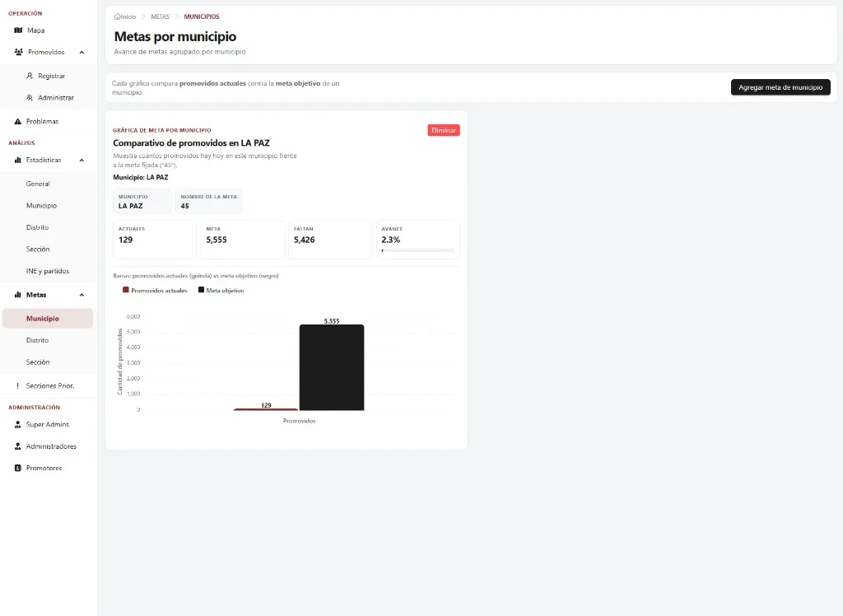Collapse the Estadísticas submenu chevron
This screenshot has width=843, height=616.
coord(82,161)
